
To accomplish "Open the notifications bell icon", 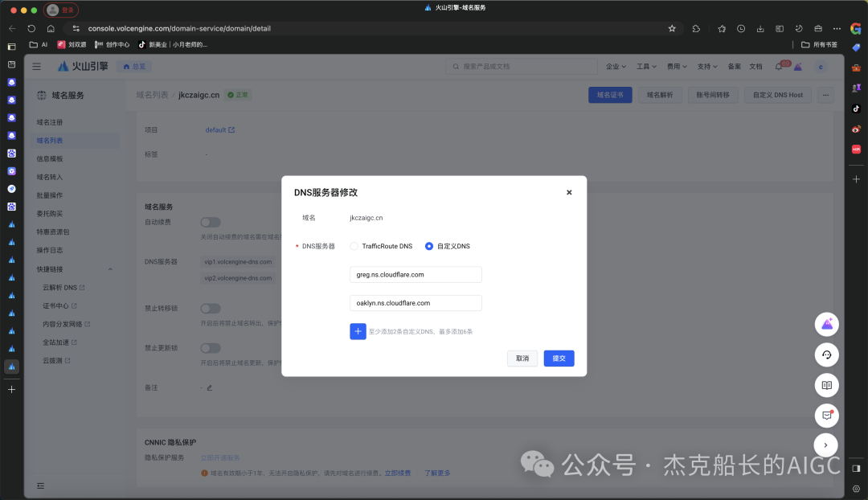I will click(x=779, y=67).
